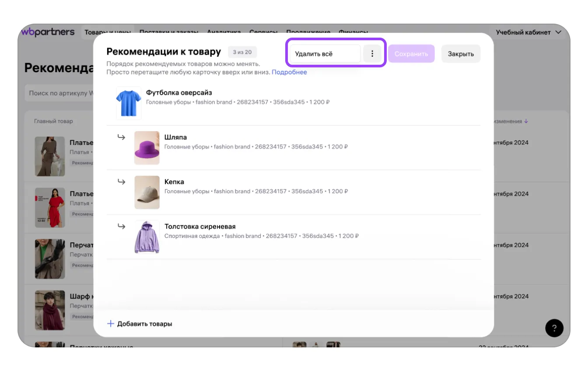Viewport: 588px width, 371px height.
Task: Open the three-dot more options menu
Action: pyautogui.click(x=372, y=54)
